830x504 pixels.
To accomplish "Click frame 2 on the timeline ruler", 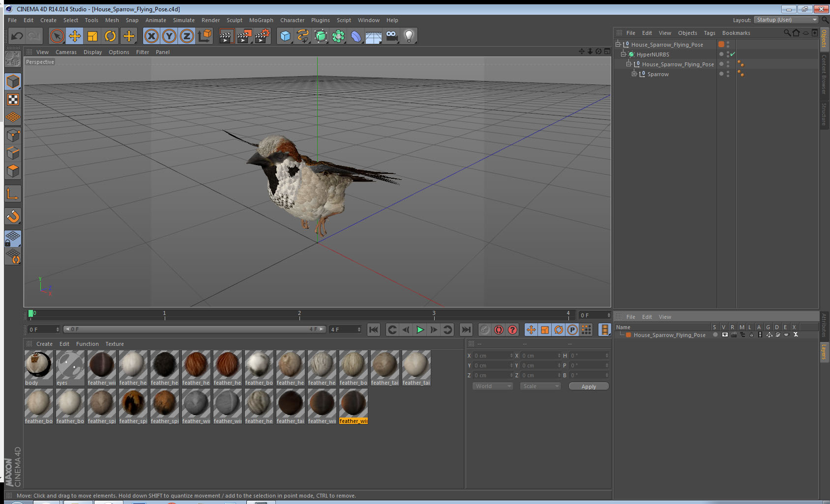I will click(x=299, y=314).
